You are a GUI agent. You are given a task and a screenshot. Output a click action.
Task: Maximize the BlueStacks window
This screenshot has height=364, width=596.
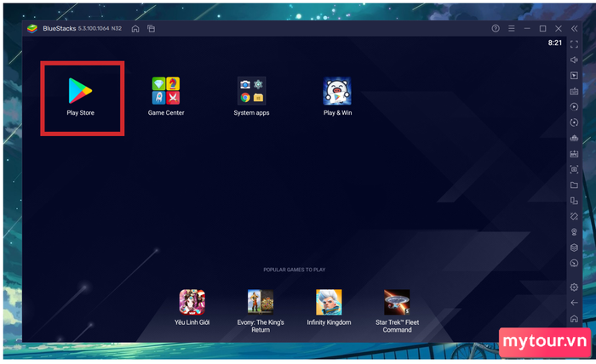[x=542, y=28]
